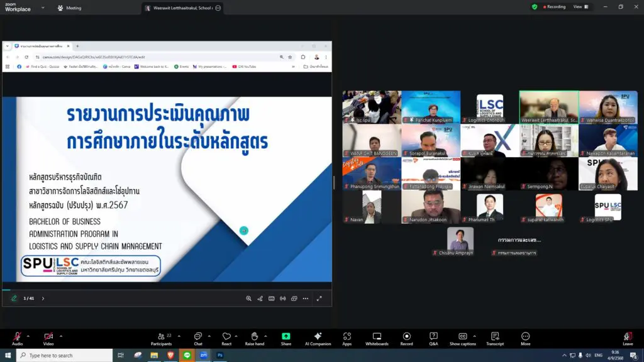Open the Chat panel

(x=197, y=337)
